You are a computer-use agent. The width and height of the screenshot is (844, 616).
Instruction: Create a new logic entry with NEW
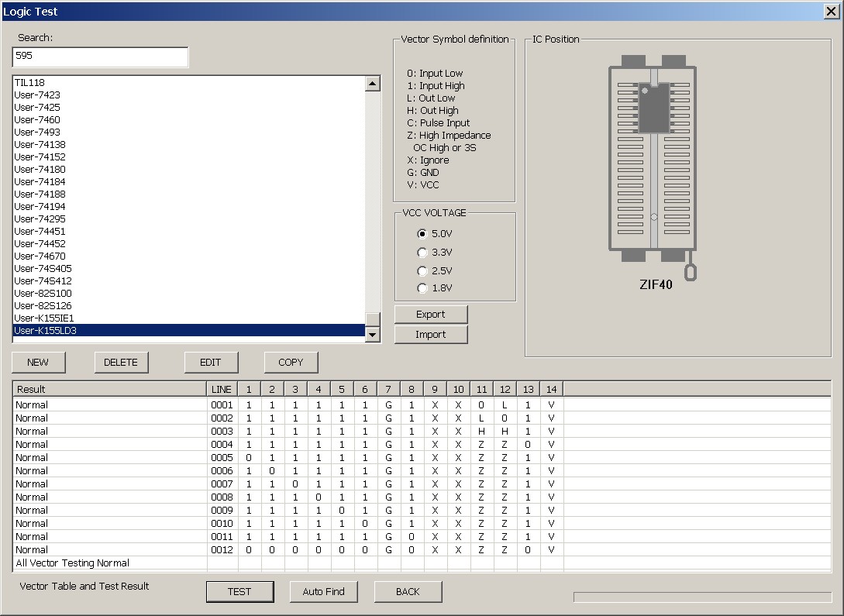click(38, 362)
